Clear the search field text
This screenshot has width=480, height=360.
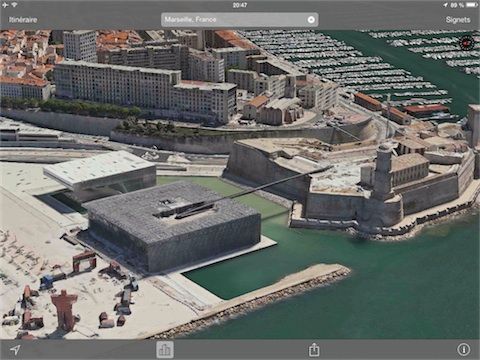pyautogui.click(x=311, y=20)
